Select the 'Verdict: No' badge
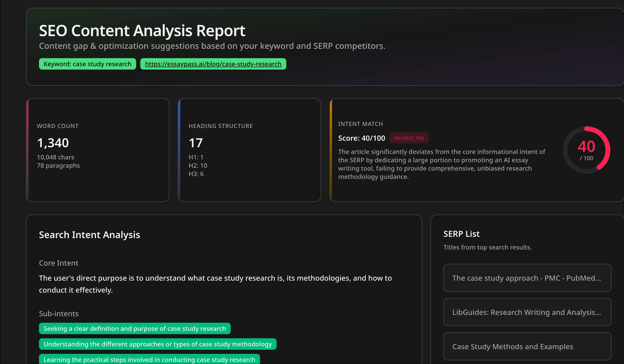The width and height of the screenshot is (624, 364). (409, 138)
